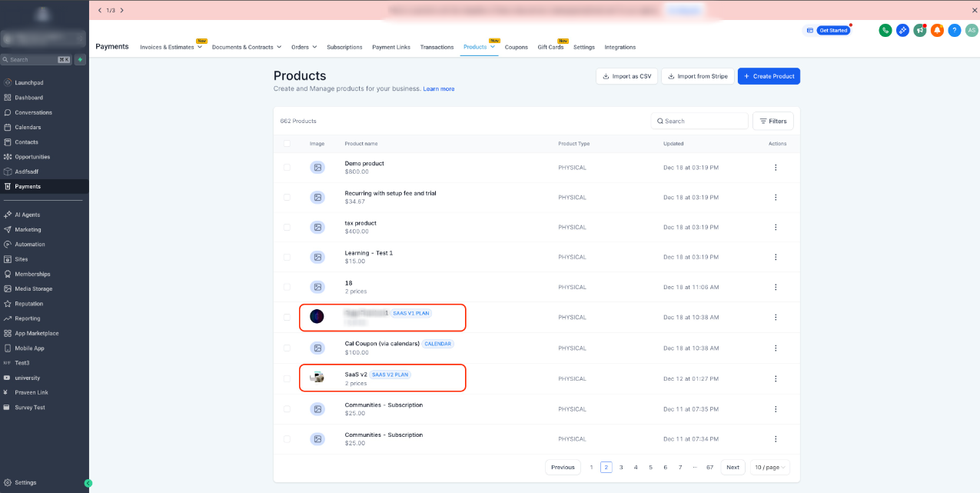Viewport: 980px width, 493px height.
Task: Expand the Invoices & Estimates dropdown
Action: pyautogui.click(x=200, y=47)
